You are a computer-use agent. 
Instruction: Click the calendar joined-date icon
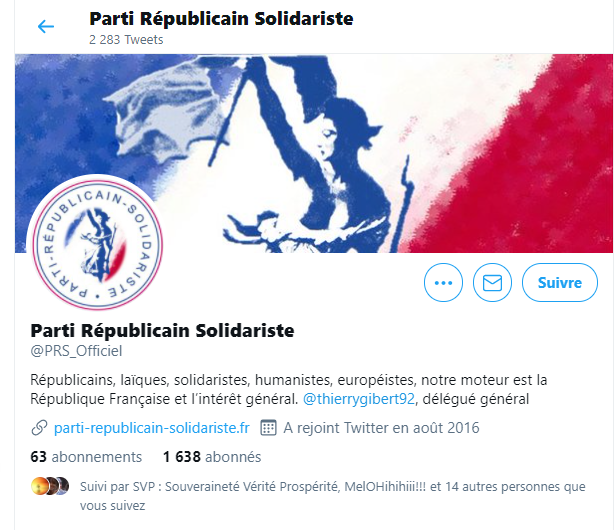coord(269,428)
